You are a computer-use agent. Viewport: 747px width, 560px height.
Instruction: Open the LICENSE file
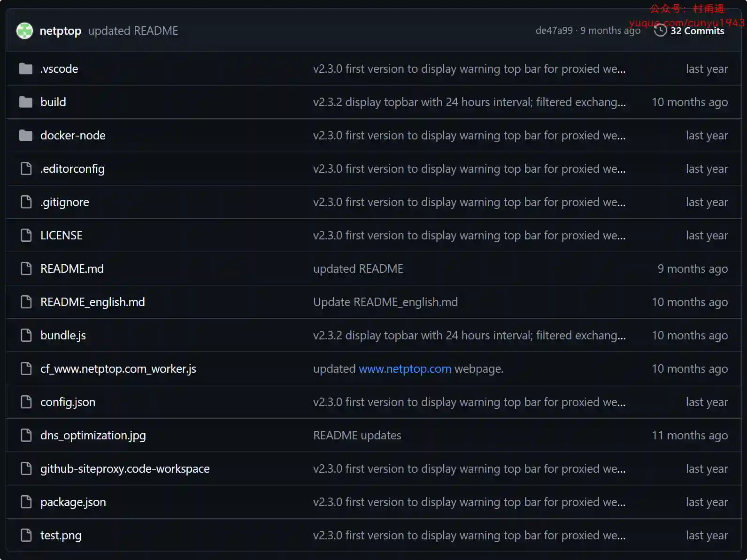click(x=62, y=236)
